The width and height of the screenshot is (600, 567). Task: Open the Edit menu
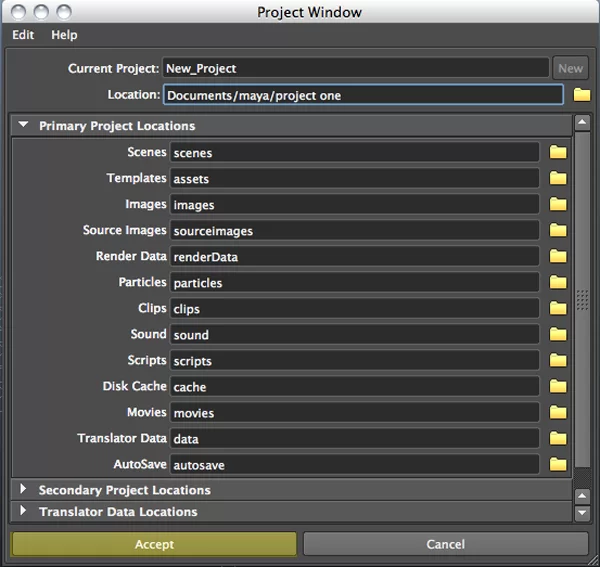(23, 35)
